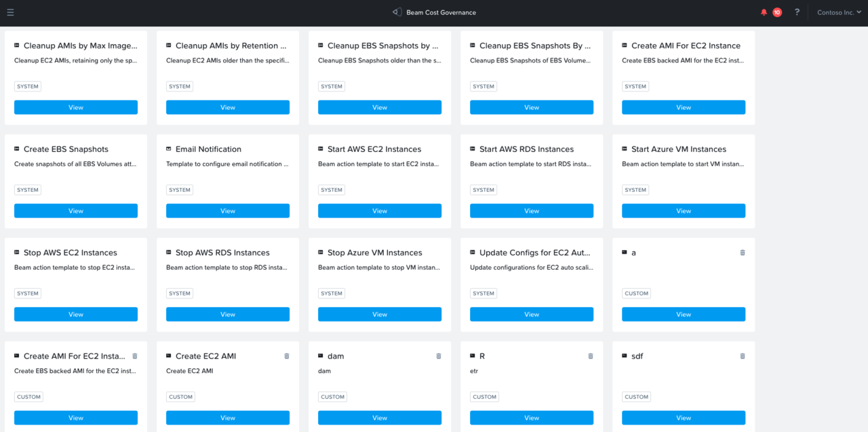The height and width of the screenshot is (432, 868).
Task: Click the icon beside Cleanup AMIs by Retention
Action: tap(169, 45)
